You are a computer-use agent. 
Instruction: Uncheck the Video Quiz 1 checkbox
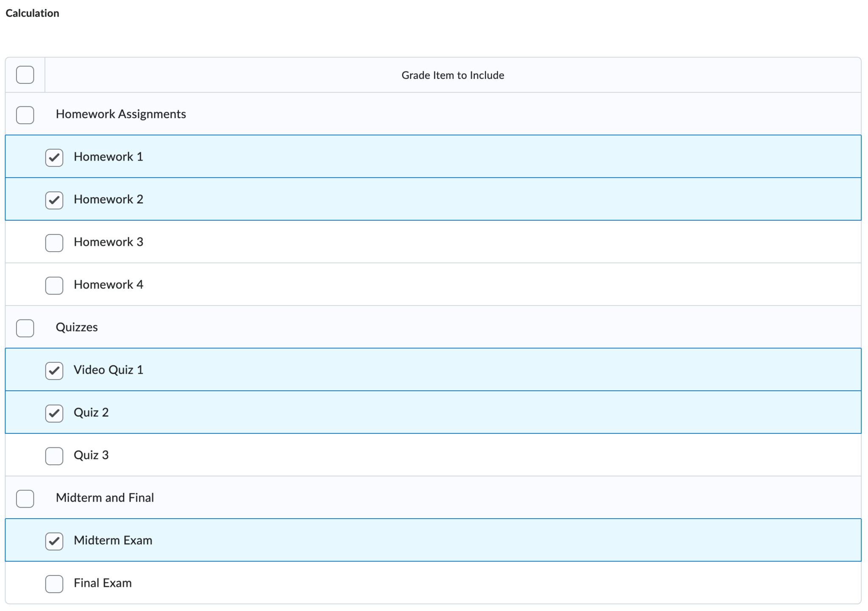pos(54,371)
